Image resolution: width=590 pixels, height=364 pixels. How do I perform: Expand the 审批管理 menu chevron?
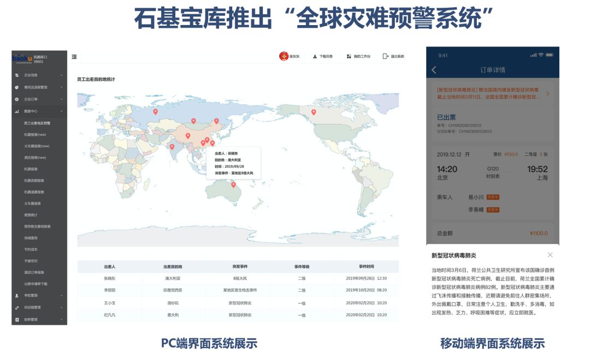tap(61, 296)
